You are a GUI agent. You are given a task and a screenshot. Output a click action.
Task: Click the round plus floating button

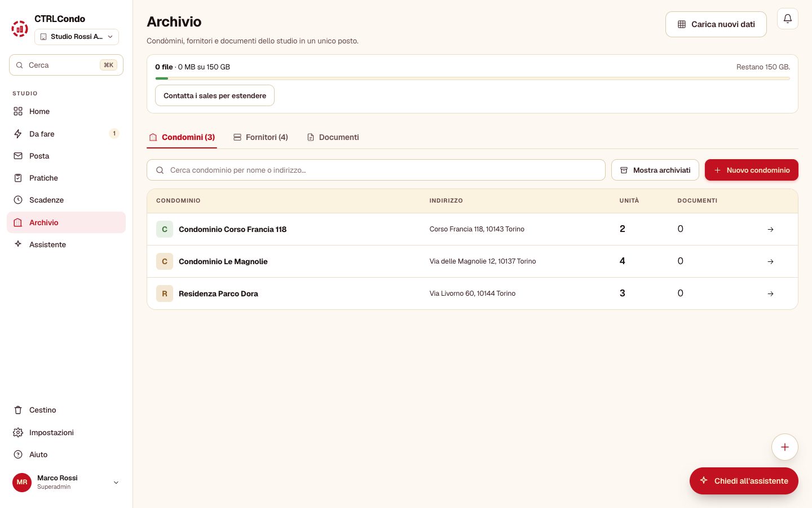[785, 447]
